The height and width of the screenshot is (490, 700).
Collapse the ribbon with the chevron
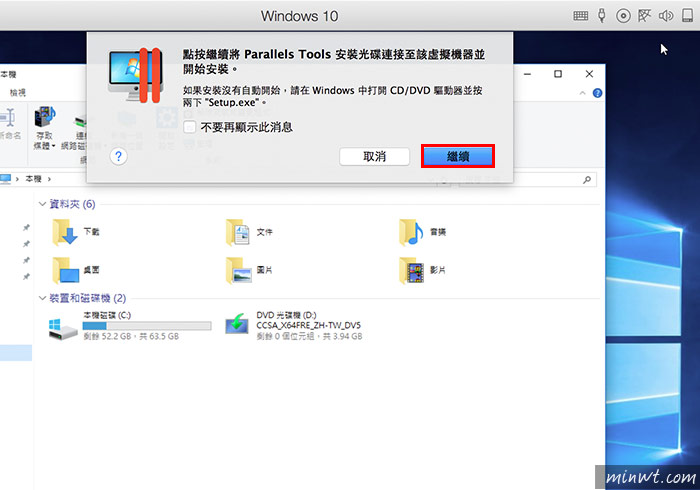[x=582, y=93]
